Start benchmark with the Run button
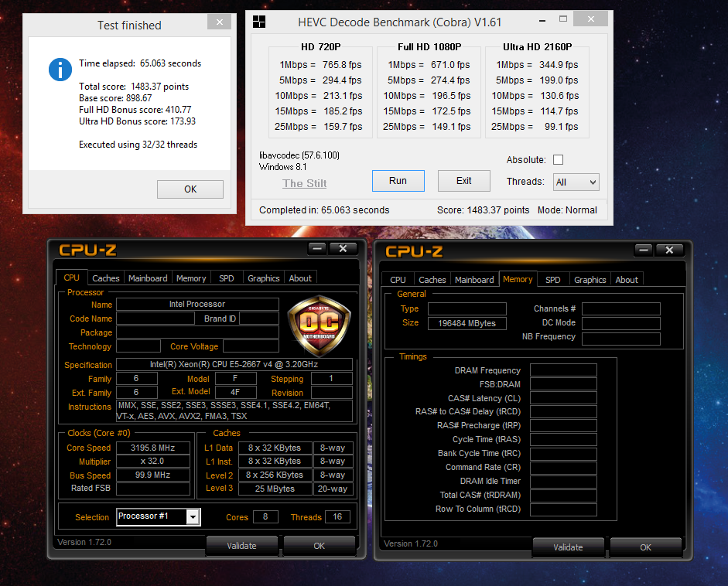 [x=398, y=181]
